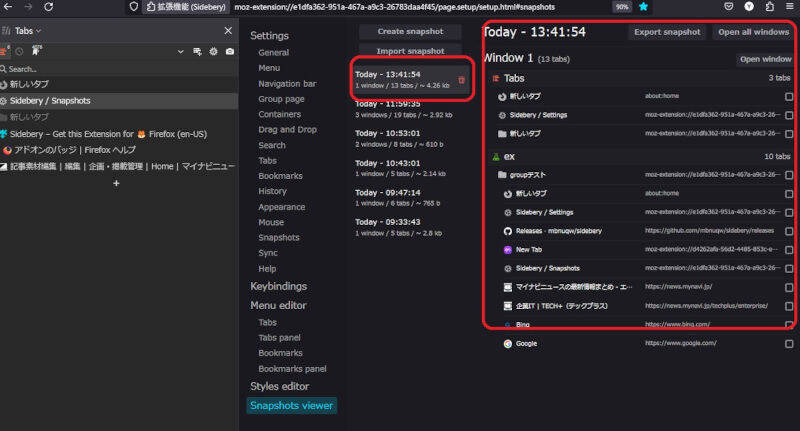Open the History clock panel icon
The image size is (800, 431).
point(19,51)
